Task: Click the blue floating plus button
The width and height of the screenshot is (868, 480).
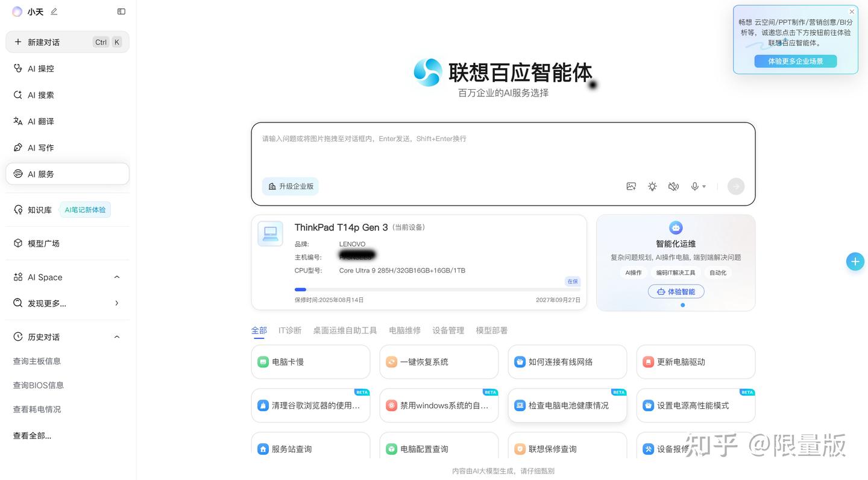Action: click(x=855, y=261)
